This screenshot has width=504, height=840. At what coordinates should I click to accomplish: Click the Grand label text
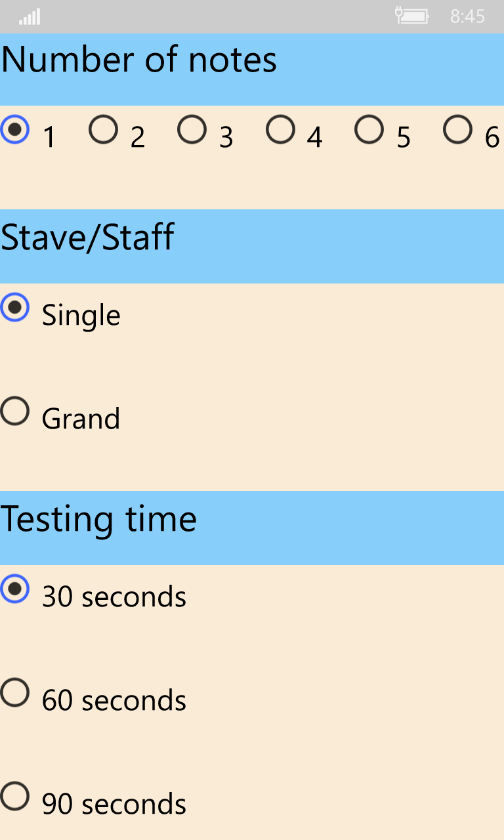click(81, 419)
